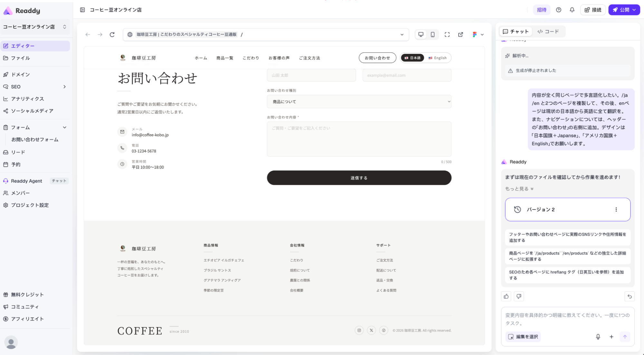The height and width of the screenshot is (355, 644).
Task: Switch to mobile preview
Action: pyautogui.click(x=433, y=34)
